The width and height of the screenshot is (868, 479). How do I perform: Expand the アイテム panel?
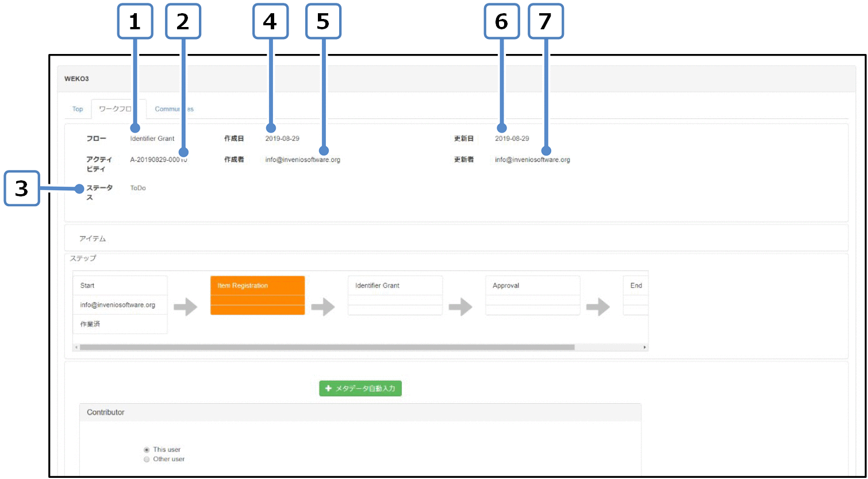point(93,238)
